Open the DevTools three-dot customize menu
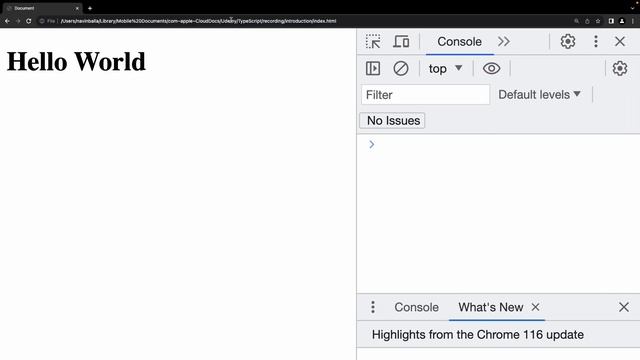Screen dimensions: 640x360 (596, 42)
